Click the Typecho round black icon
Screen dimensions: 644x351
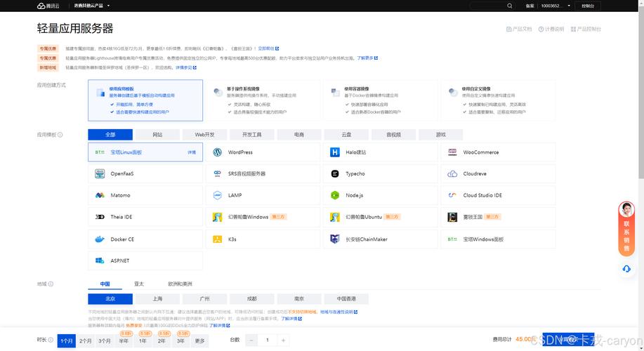(335, 173)
